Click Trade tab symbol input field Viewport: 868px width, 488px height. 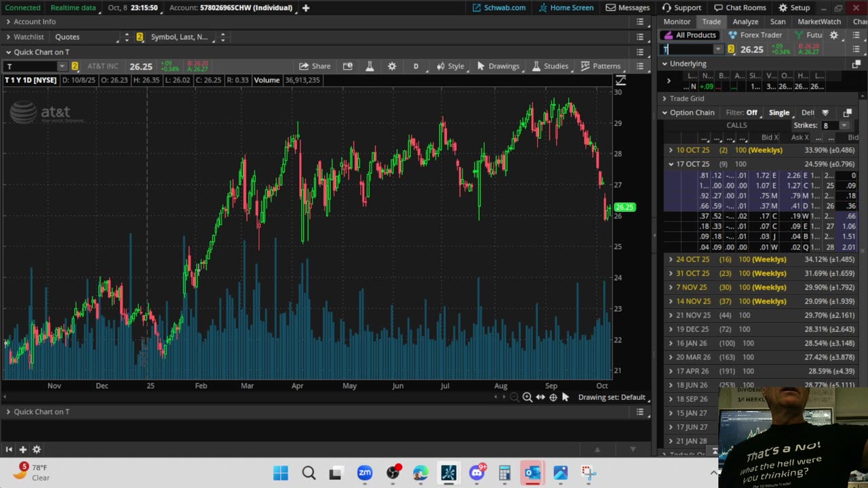(688, 49)
